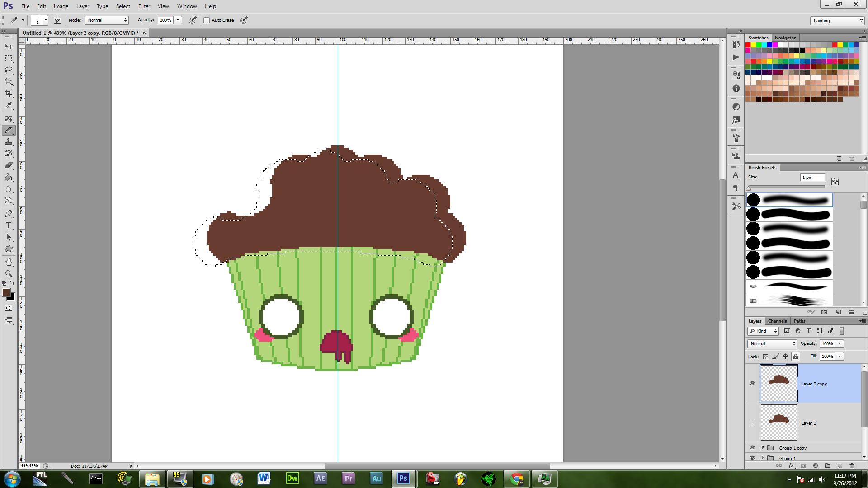Toggle layer filtering on/off switch

(841, 331)
